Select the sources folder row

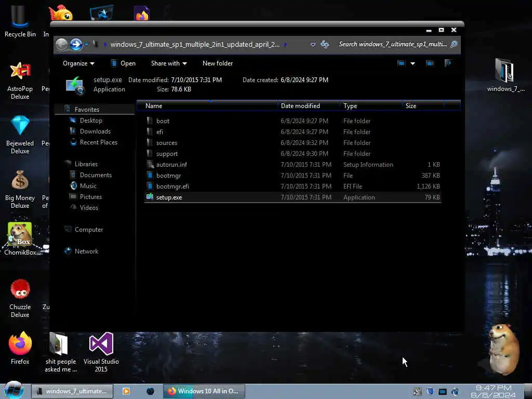coord(293,143)
